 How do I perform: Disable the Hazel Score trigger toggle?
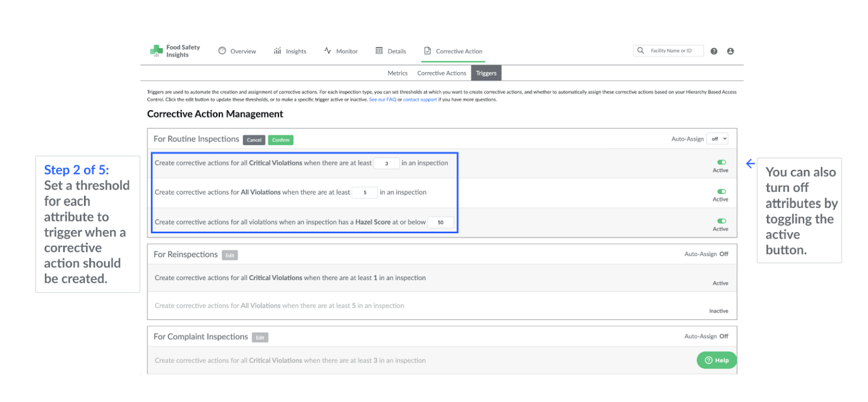722,221
